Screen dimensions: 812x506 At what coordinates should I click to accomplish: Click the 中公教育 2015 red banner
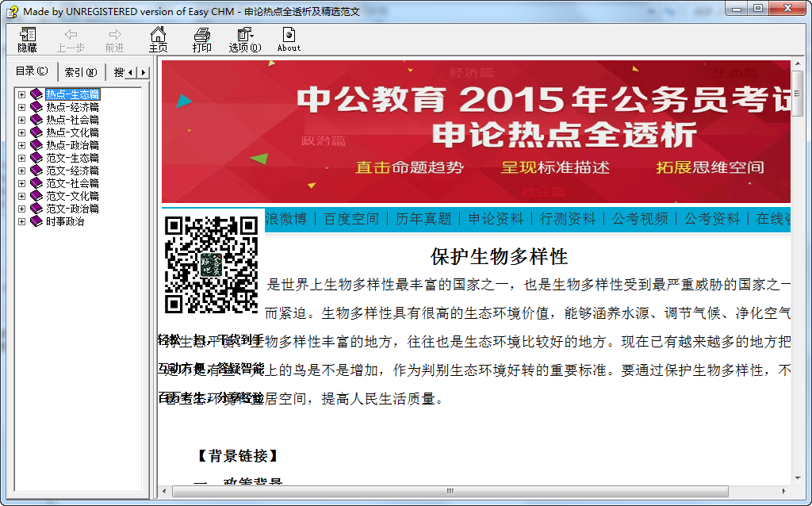click(x=476, y=131)
